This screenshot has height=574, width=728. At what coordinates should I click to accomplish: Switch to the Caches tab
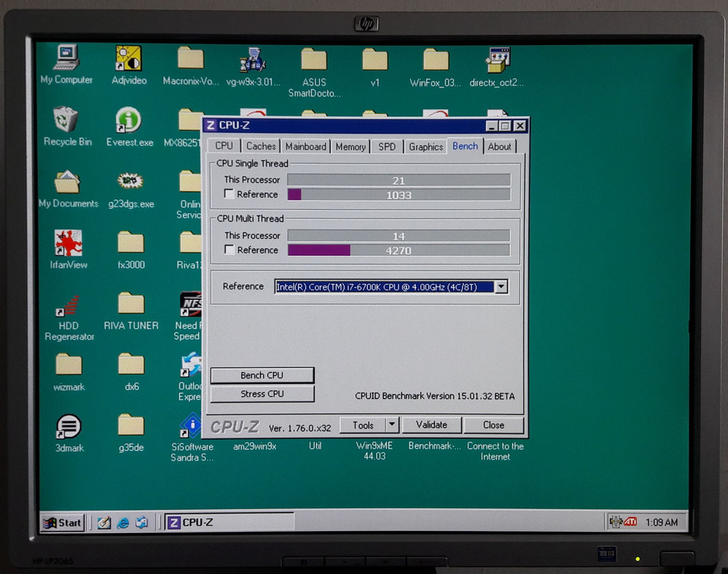point(261,146)
